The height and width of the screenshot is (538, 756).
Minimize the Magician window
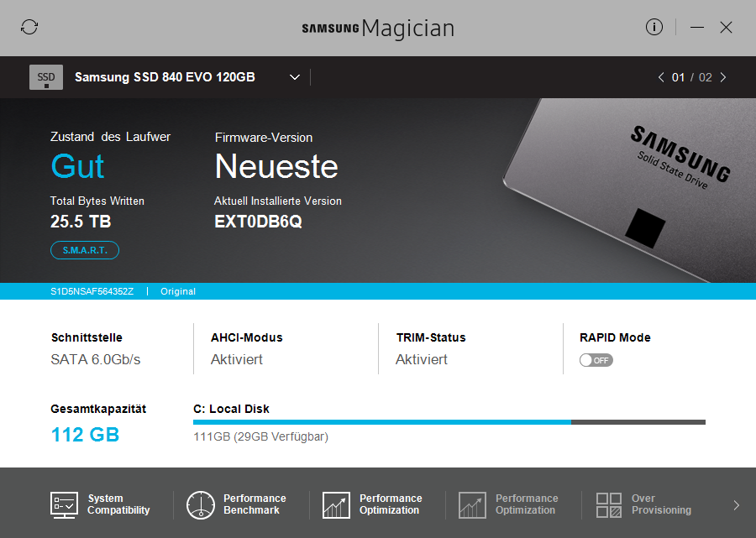coord(696,28)
